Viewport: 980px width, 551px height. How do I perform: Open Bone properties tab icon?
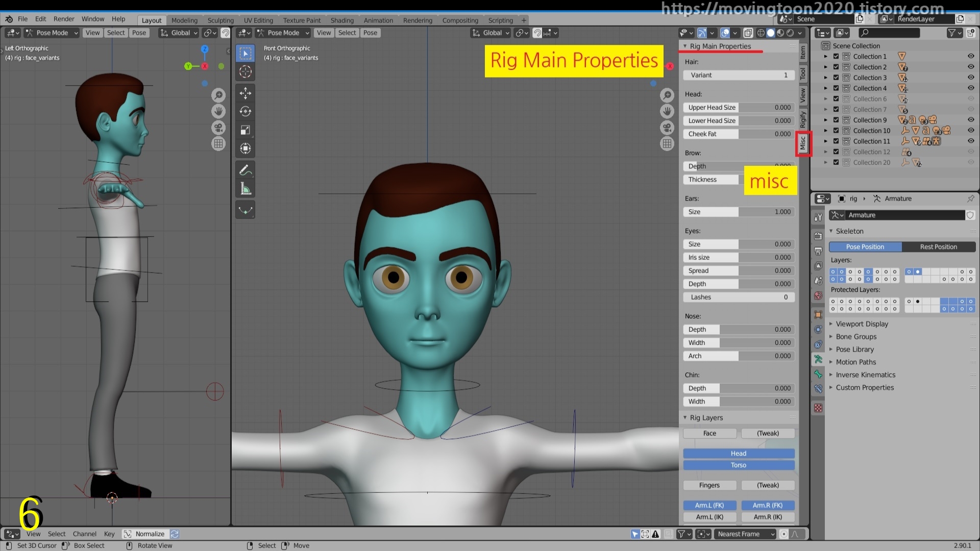tap(818, 374)
